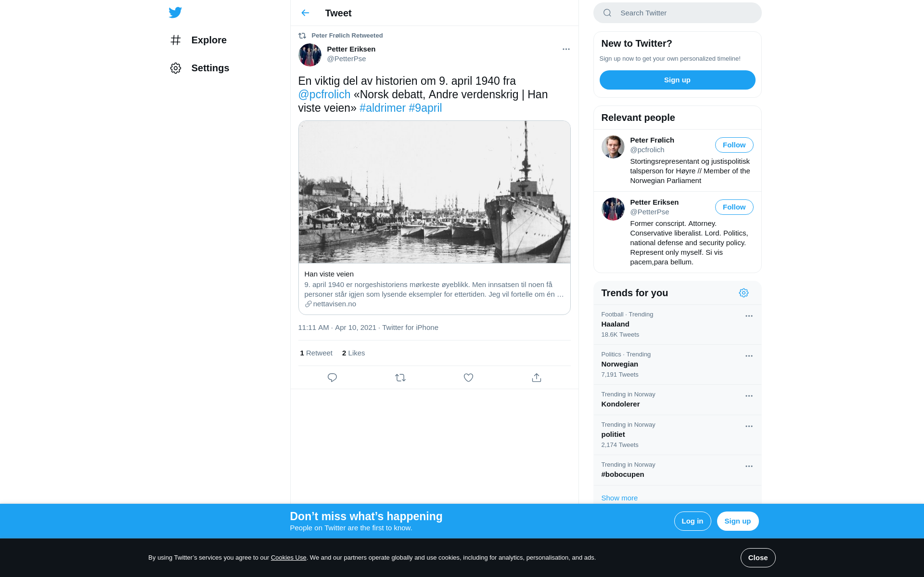The width and height of the screenshot is (924, 577).
Task: Click the Explore hashtag icon
Action: [176, 40]
